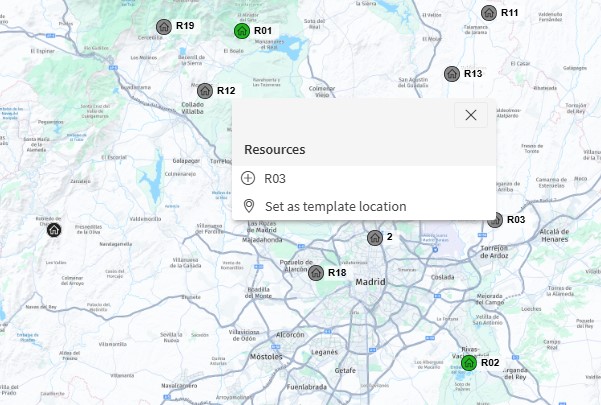Click the Colmenar Viejo map label

pyautogui.click(x=322, y=92)
